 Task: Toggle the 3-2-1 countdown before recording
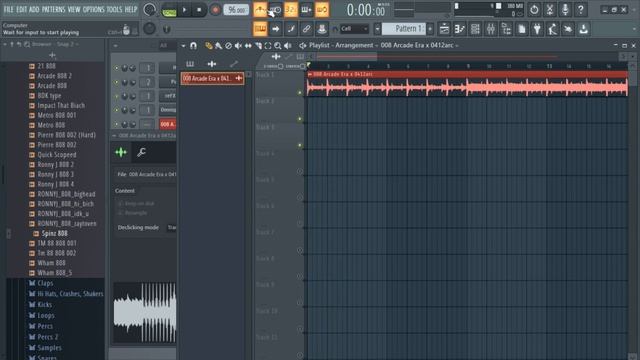(x=291, y=9)
